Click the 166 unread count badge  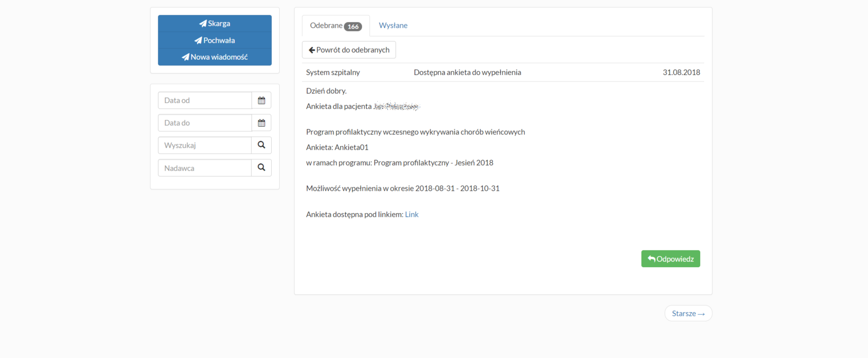click(353, 27)
